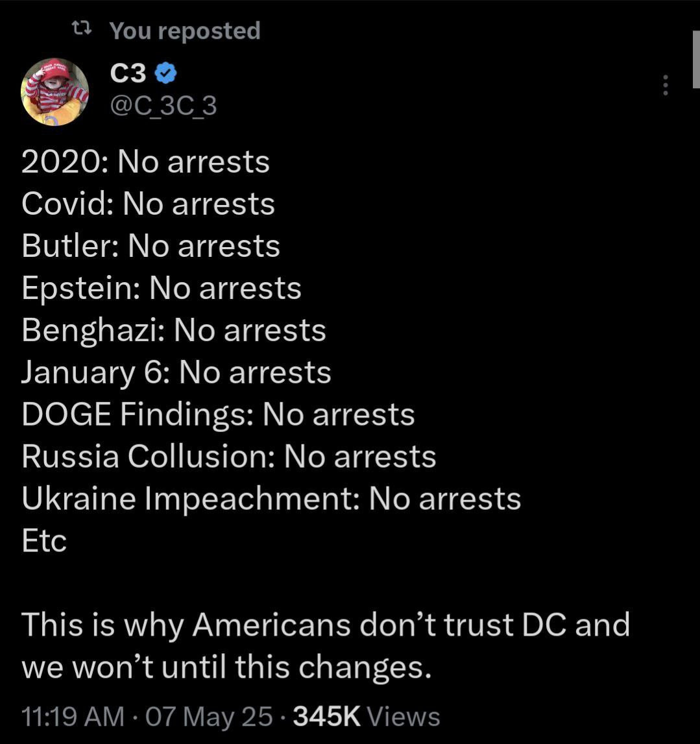Click the repost arrows icon

click(80, 29)
